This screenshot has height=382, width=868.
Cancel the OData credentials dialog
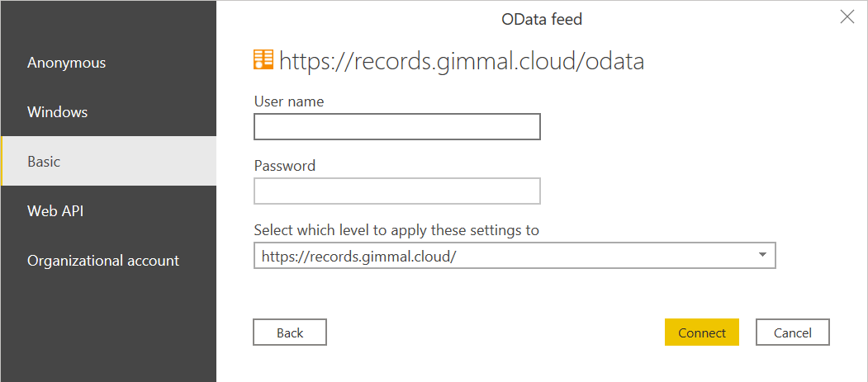coord(793,332)
